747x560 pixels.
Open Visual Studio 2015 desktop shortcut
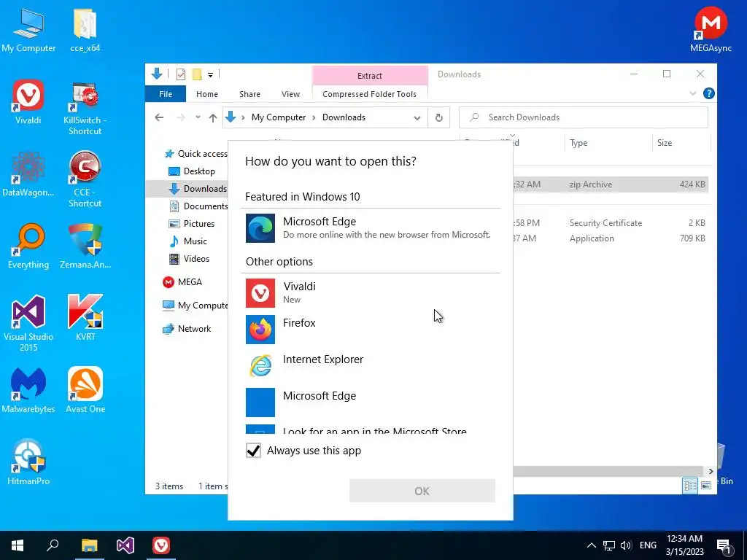pos(28,324)
